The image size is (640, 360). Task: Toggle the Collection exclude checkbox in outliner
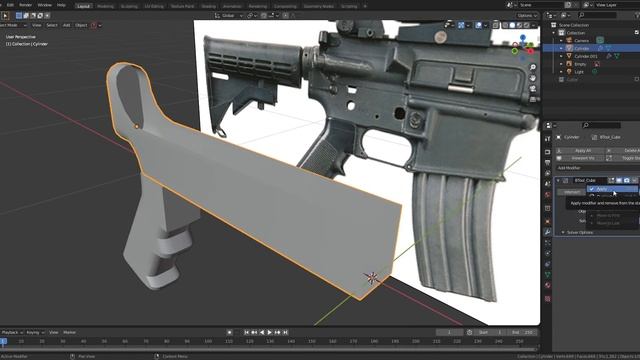(637, 32)
